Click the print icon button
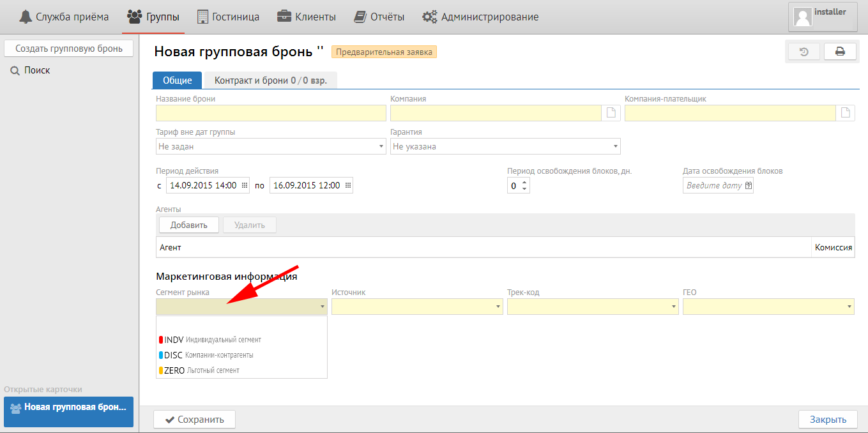This screenshot has width=868, height=433. 840,52
